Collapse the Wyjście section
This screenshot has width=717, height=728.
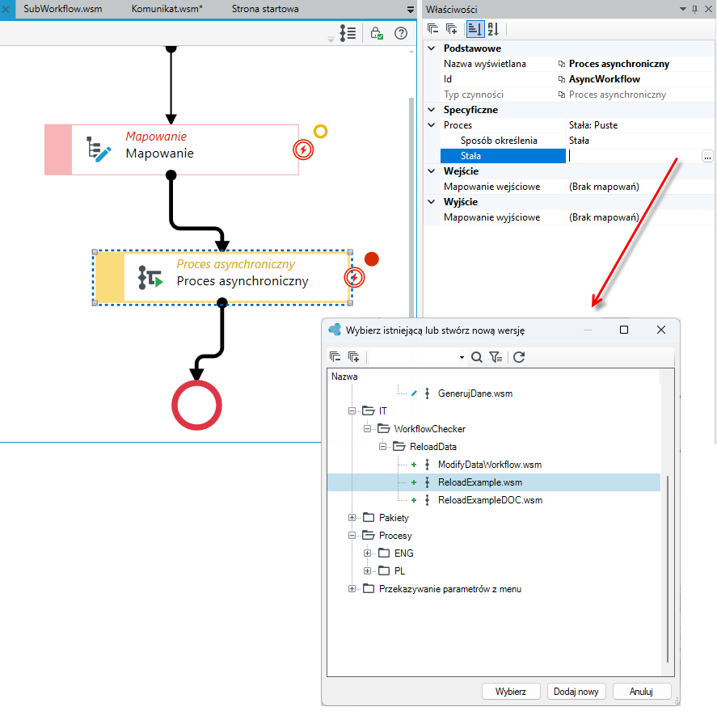point(432,201)
